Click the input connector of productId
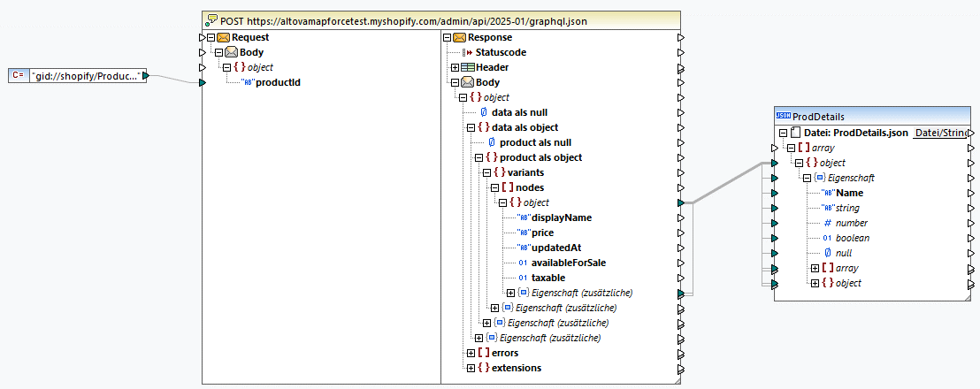Screen dimensions: 980x389 coord(203,83)
